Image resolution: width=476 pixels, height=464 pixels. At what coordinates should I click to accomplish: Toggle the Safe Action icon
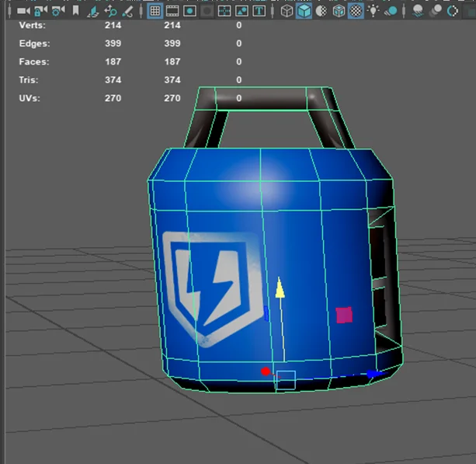(x=241, y=11)
